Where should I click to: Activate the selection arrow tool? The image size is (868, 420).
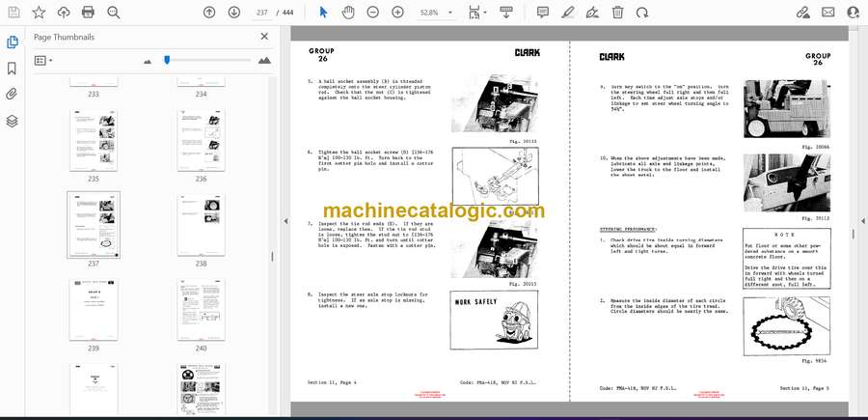click(323, 13)
